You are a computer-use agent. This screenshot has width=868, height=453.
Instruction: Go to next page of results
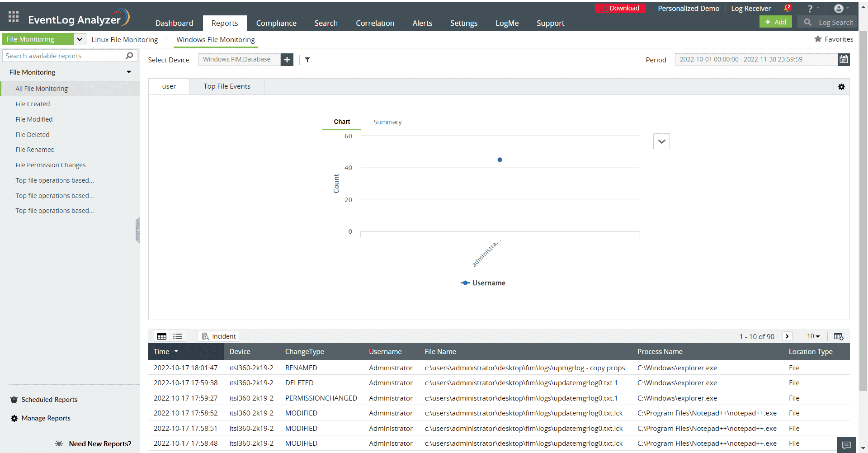click(787, 336)
